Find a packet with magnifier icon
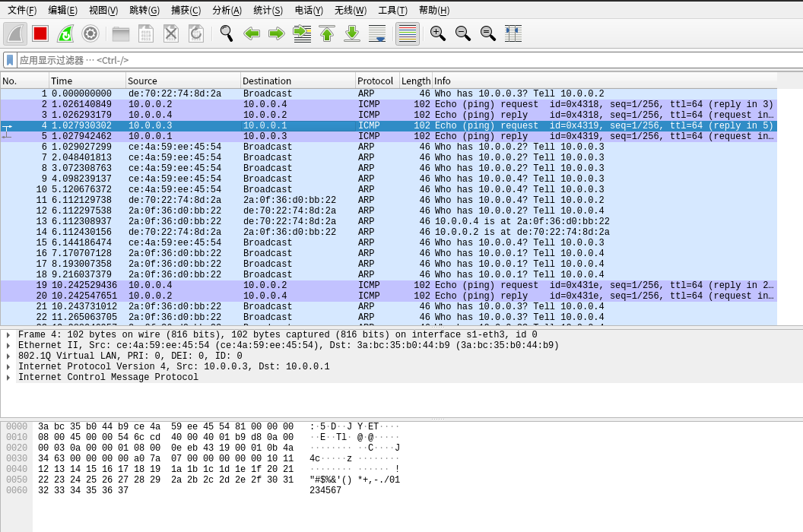Viewport: 803px width, 532px height. point(227,33)
